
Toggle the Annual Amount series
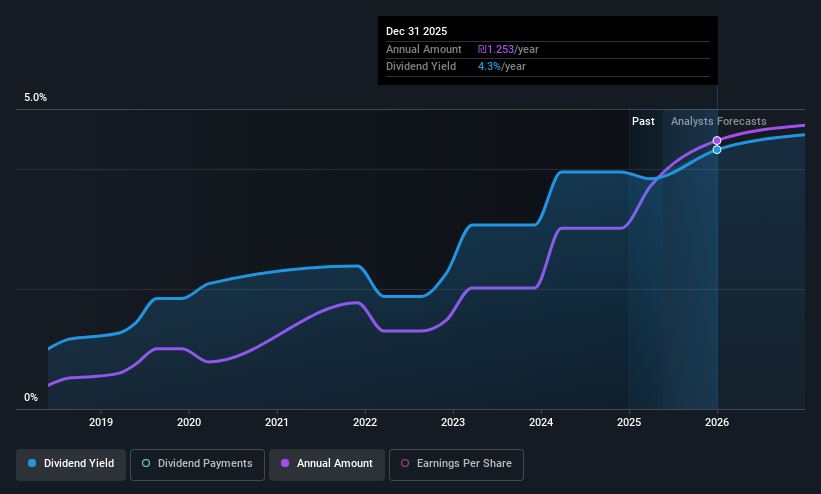tap(327, 464)
